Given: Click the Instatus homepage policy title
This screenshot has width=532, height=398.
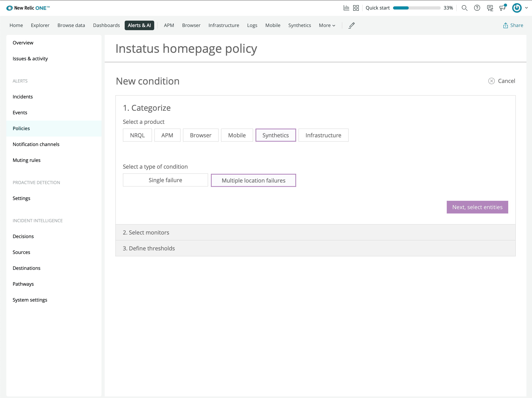Looking at the screenshot, I should tap(186, 49).
